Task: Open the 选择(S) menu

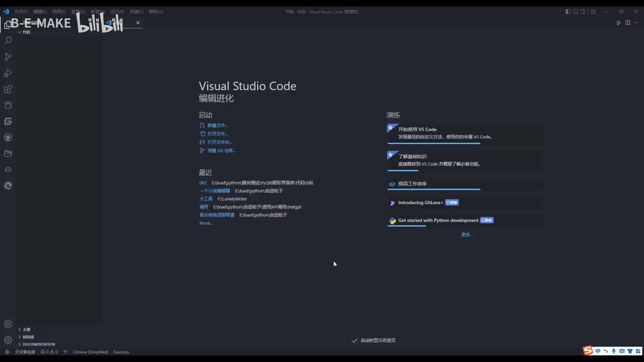Action: 59,12
